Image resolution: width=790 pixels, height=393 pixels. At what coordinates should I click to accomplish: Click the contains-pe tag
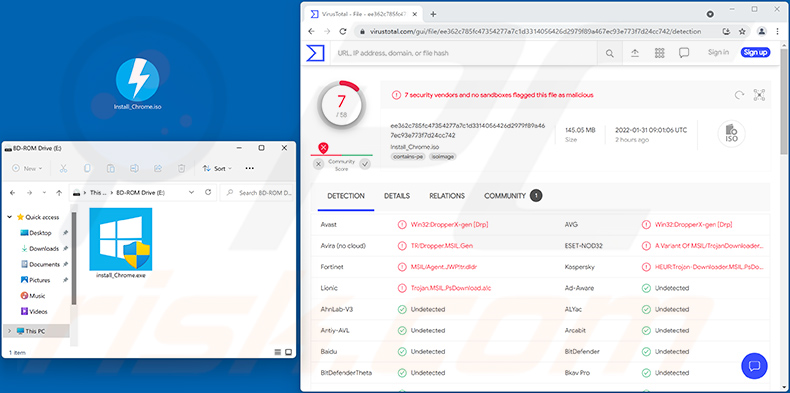click(408, 157)
